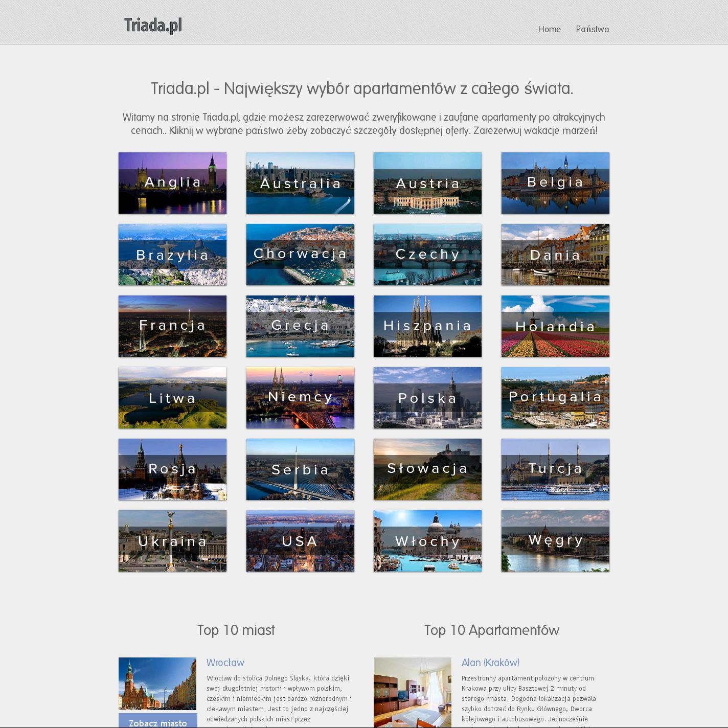Select the Australia country tile
The width and height of the screenshot is (728, 728).
point(300,183)
